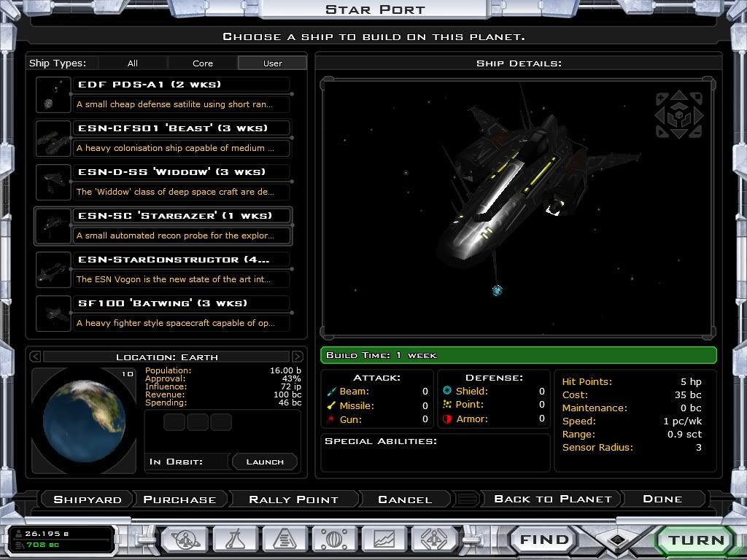Set a Rally Point
The width and height of the screenshot is (747, 560).
pyautogui.click(x=293, y=499)
